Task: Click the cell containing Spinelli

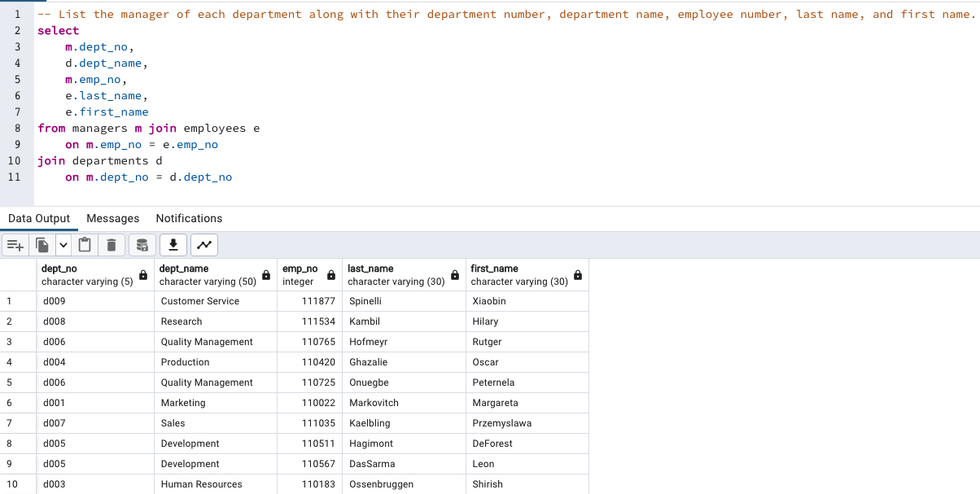Action: pos(364,300)
